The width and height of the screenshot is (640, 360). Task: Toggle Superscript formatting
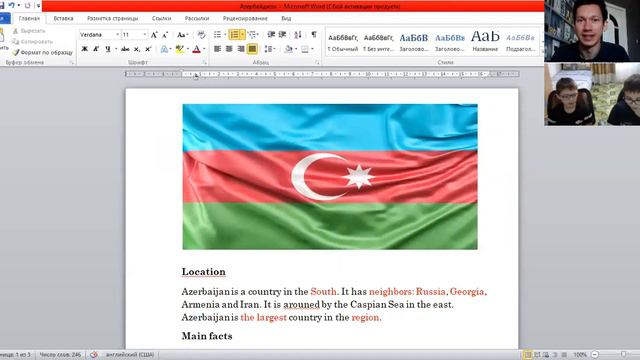[x=148, y=49]
